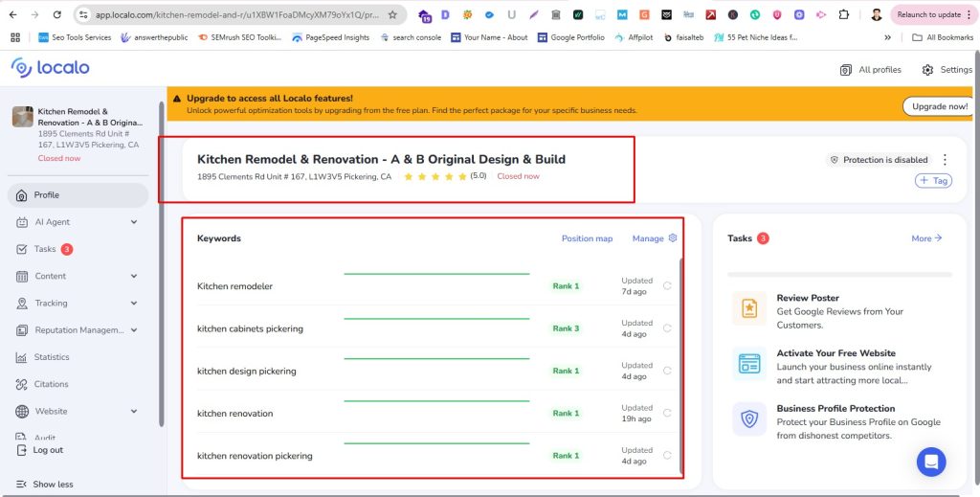980x497 pixels.
Task: Click Protection is disabled badge
Action: [879, 160]
